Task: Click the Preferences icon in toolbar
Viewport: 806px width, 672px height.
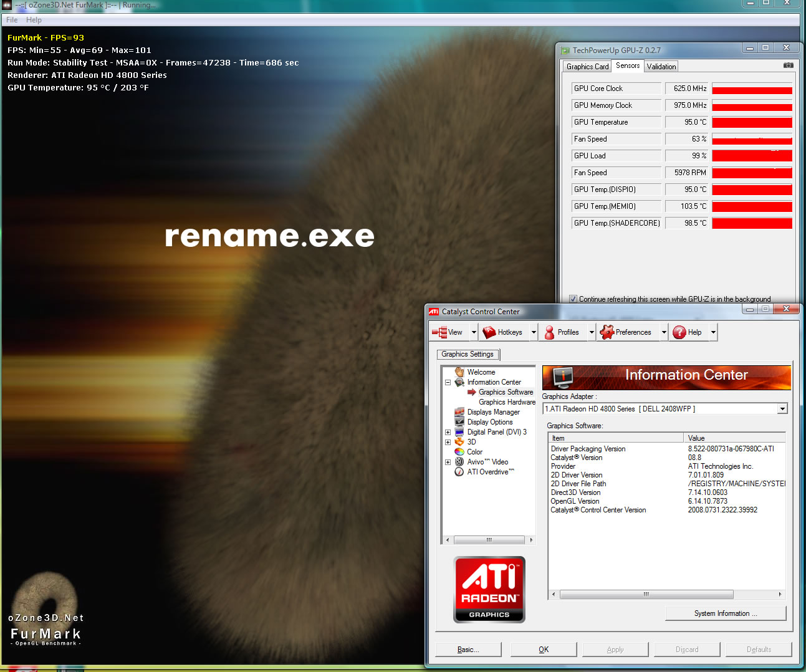Action: (x=607, y=332)
